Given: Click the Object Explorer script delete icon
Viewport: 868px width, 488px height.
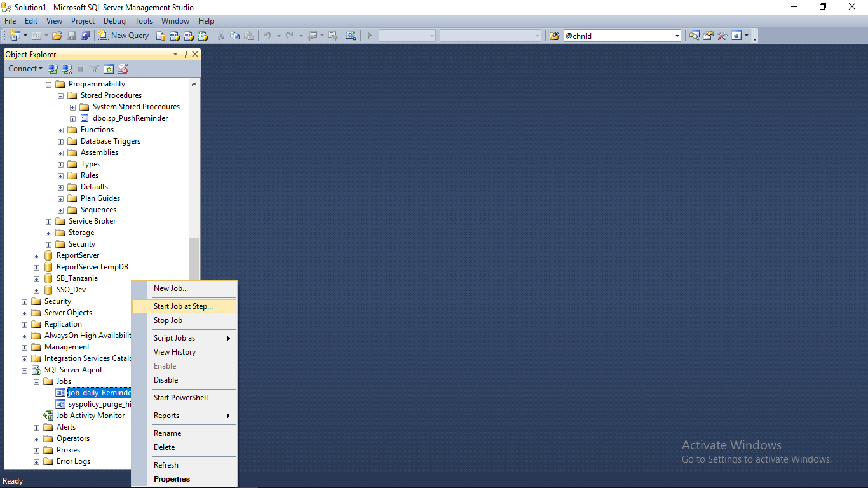Looking at the screenshot, I should point(123,69).
